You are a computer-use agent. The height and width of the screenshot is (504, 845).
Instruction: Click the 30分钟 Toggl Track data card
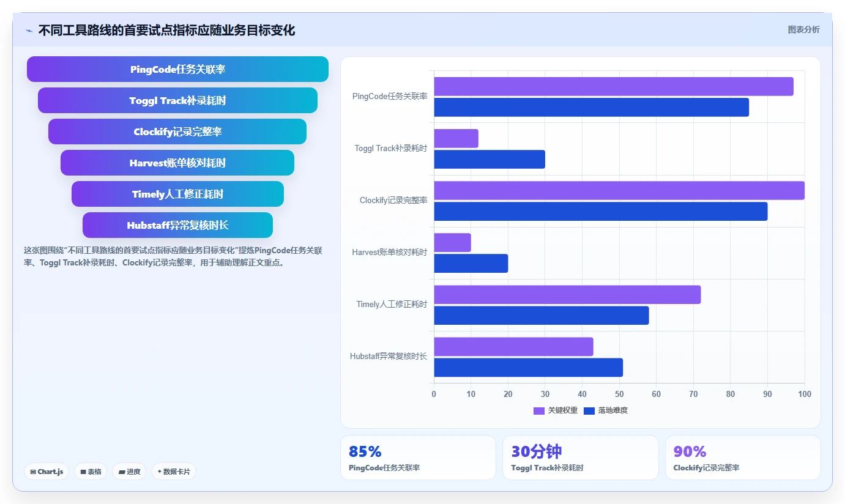581,458
